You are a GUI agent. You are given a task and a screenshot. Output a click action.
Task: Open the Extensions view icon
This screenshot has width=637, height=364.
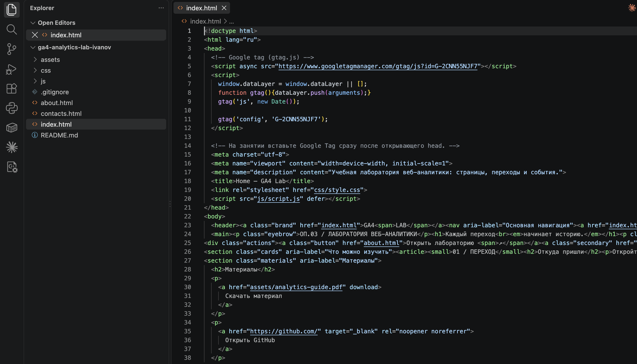12,89
